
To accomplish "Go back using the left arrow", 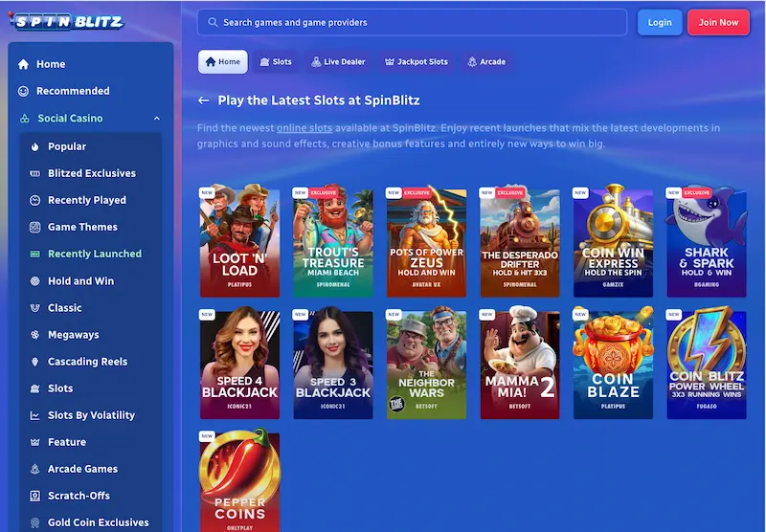I will 203,100.
